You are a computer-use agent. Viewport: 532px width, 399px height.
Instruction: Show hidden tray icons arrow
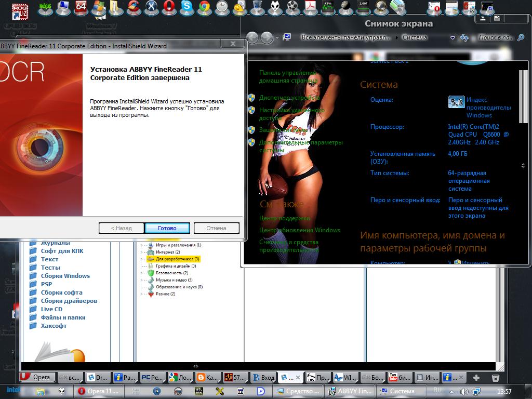coord(452,392)
